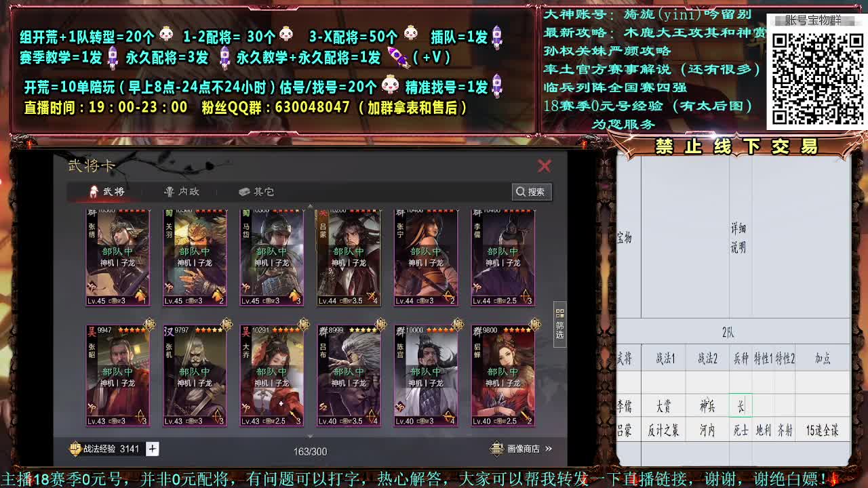Click the 齐射 cell
The height and width of the screenshot is (488, 868).
click(785, 430)
